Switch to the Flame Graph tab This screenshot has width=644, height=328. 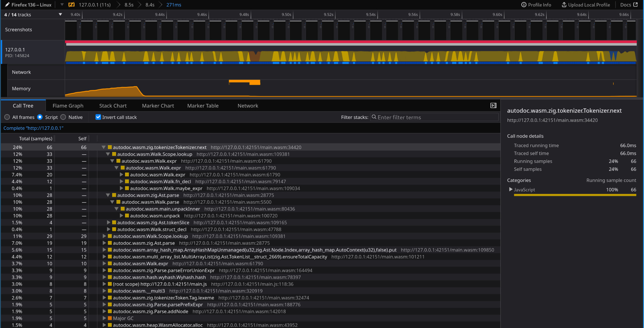[68, 106]
